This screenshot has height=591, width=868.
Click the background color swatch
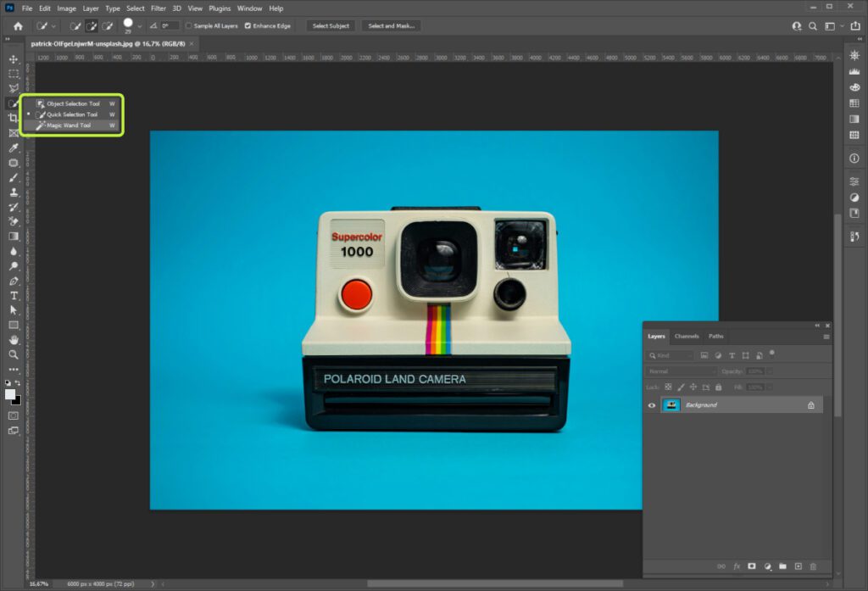pyautogui.click(x=17, y=400)
